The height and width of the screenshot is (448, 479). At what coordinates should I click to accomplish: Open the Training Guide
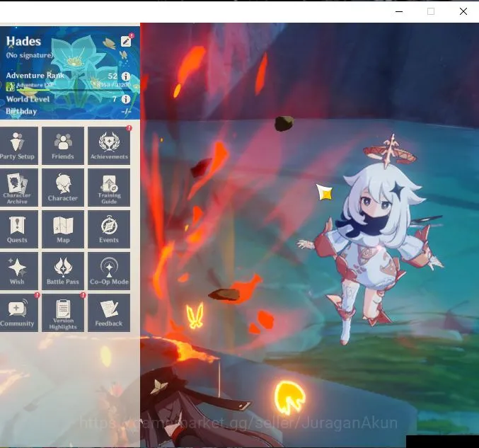pyautogui.click(x=109, y=188)
